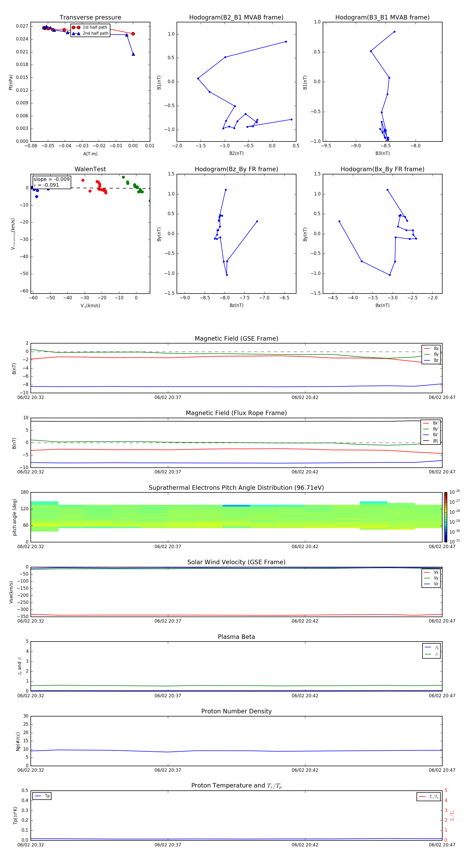This screenshot has width=473, height=868.
Task: Click the Suprathermal Electrons Pitch Angle title
Action: pyautogui.click(x=236, y=488)
